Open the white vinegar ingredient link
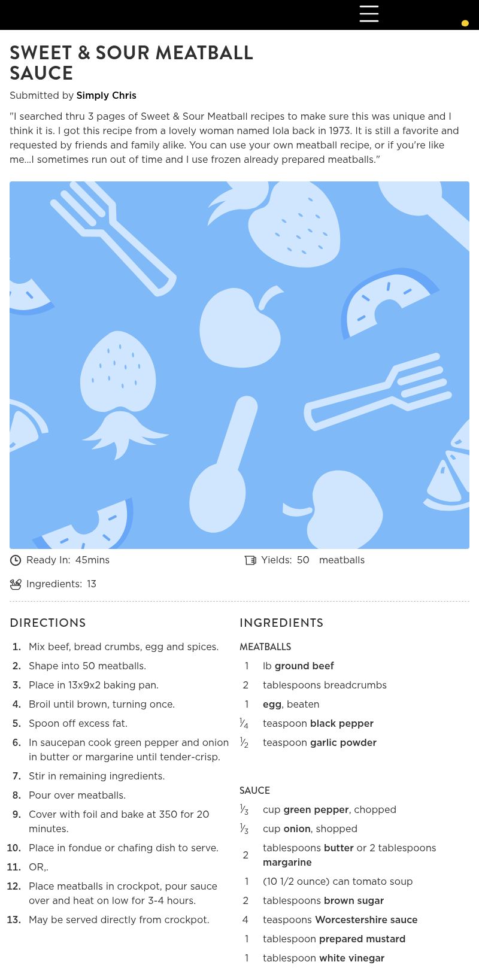 352,958
